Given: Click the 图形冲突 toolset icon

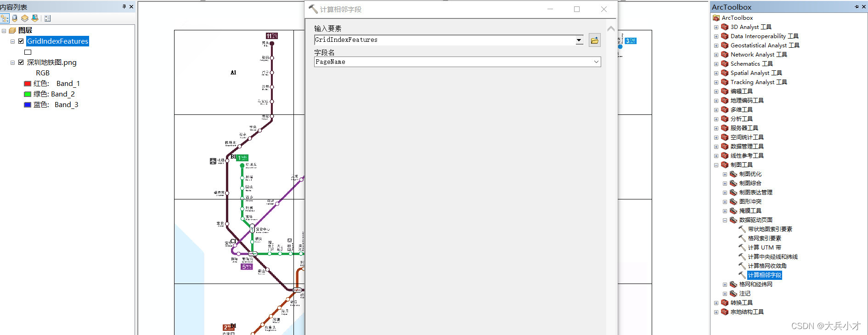Looking at the screenshot, I should (733, 202).
